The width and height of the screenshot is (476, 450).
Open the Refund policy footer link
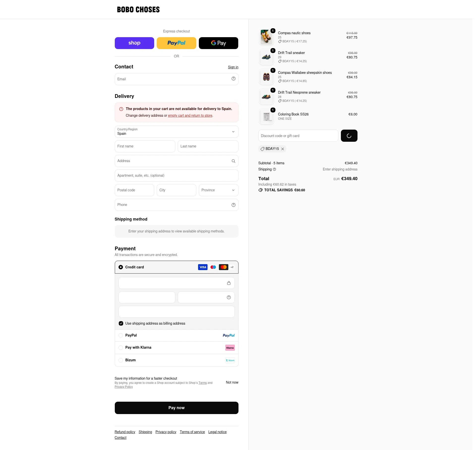pos(125,432)
